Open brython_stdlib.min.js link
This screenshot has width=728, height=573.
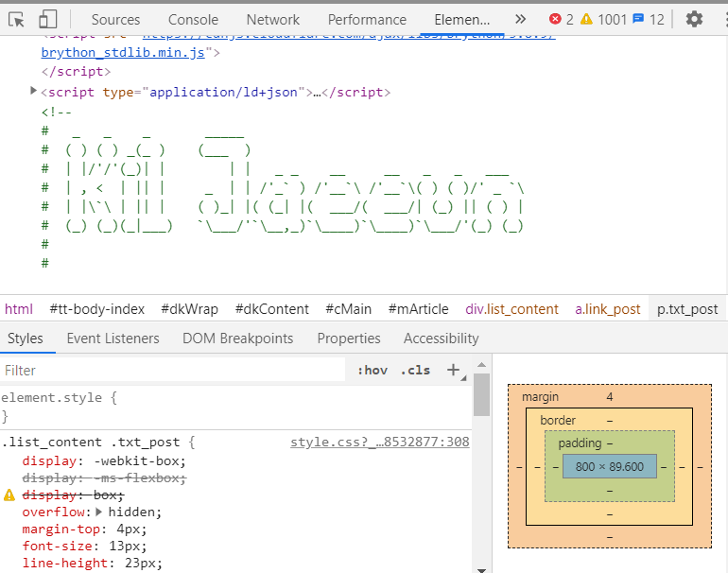[x=123, y=52]
